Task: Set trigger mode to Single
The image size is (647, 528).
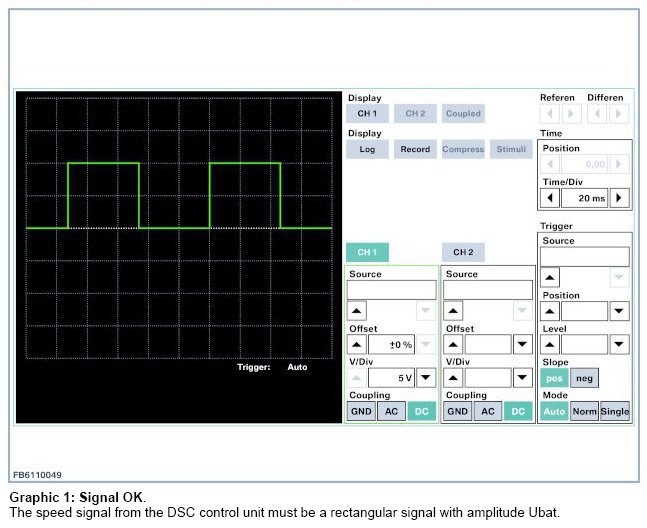Action: pyautogui.click(x=616, y=411)
